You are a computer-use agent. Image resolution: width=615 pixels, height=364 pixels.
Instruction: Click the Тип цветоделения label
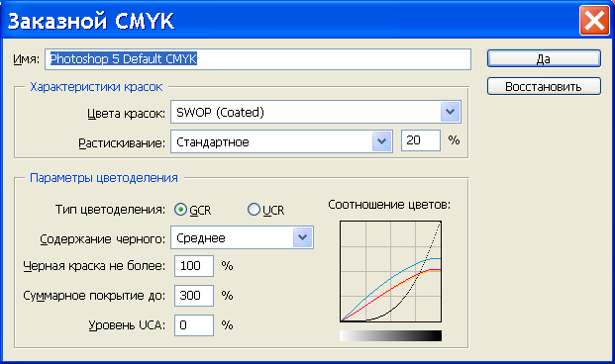(x=110, y=210)
